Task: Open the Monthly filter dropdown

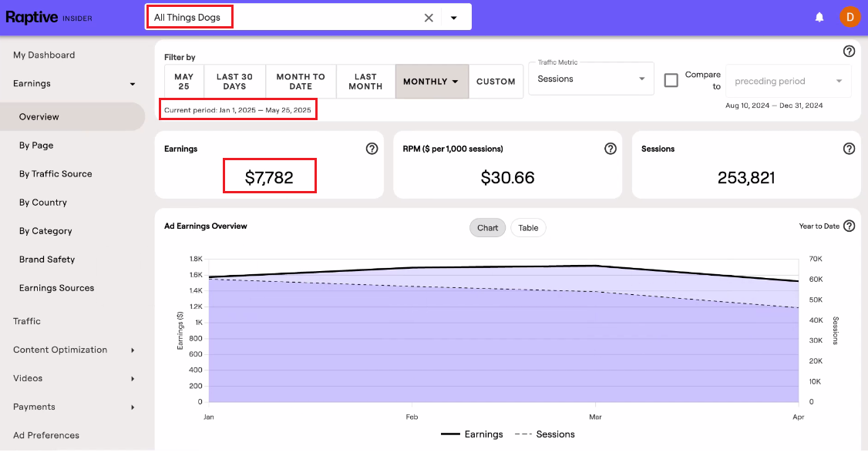Action: tap(432, 82)
